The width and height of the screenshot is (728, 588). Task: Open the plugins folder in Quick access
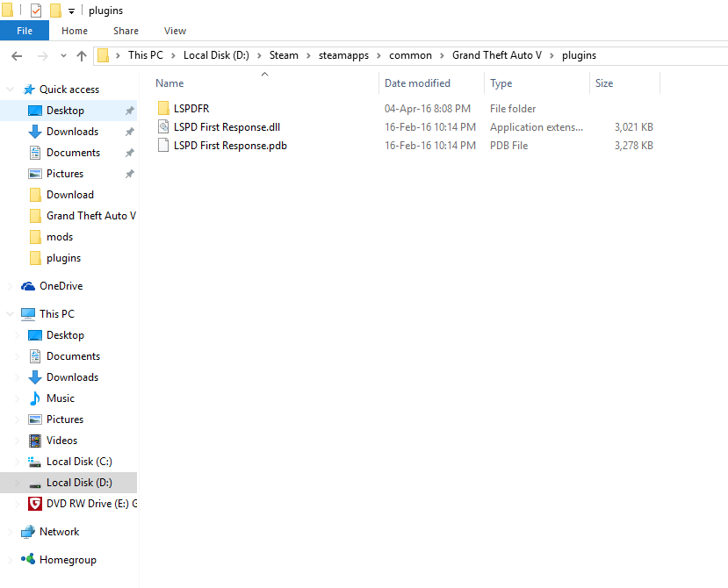(63, 258)
